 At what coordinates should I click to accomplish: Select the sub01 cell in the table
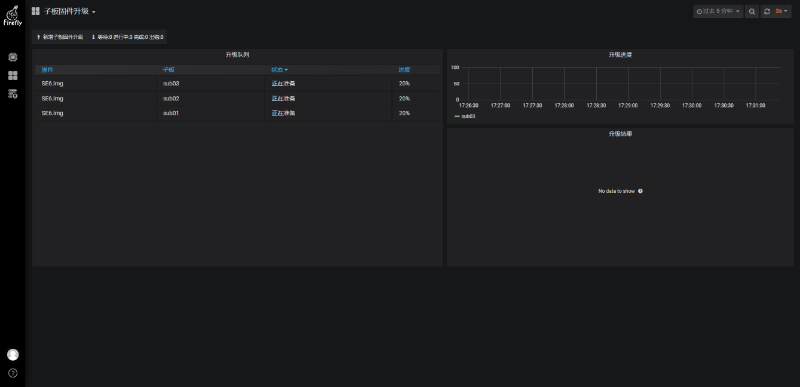tap(210, 113)
